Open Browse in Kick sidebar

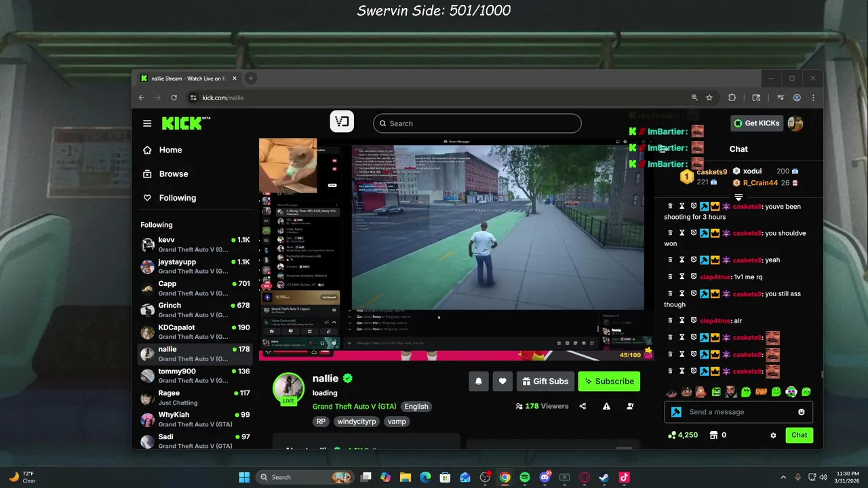point(174,174)
